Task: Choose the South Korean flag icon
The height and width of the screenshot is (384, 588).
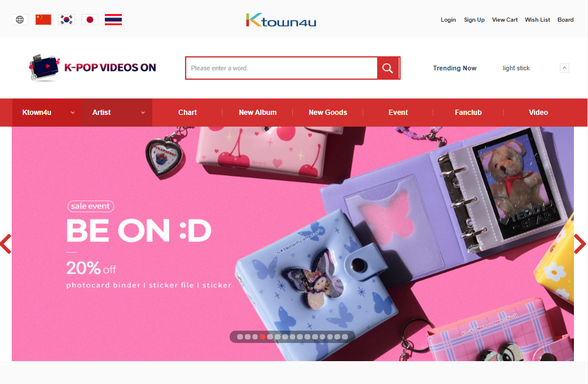Action: point(66,19)
